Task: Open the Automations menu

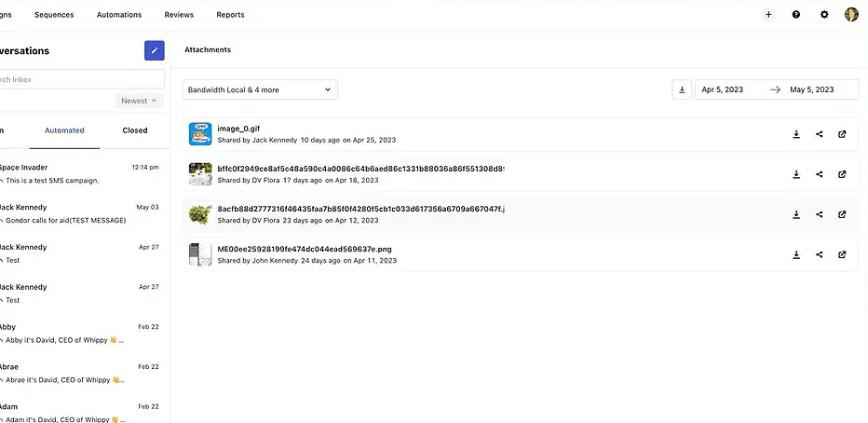Action: pyautogui.click(x=119, y=15)
